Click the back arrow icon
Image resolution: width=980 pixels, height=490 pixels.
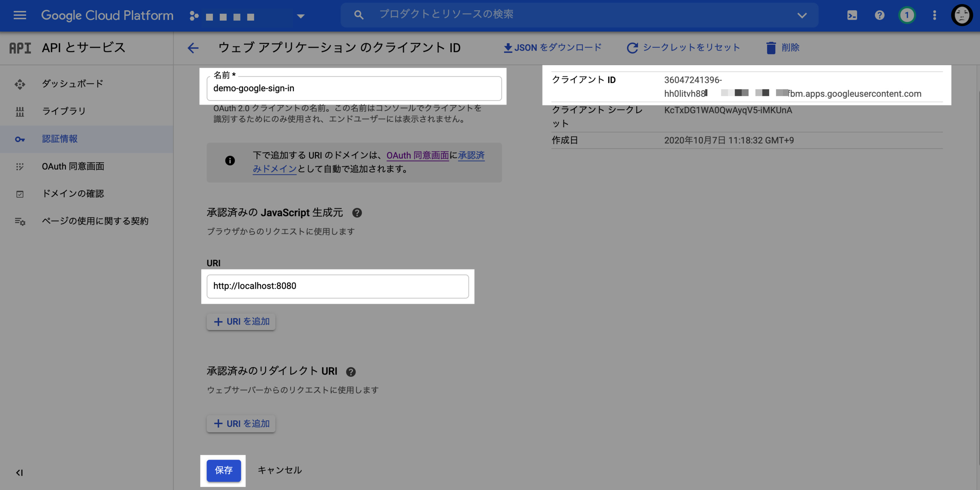[193, 48]
